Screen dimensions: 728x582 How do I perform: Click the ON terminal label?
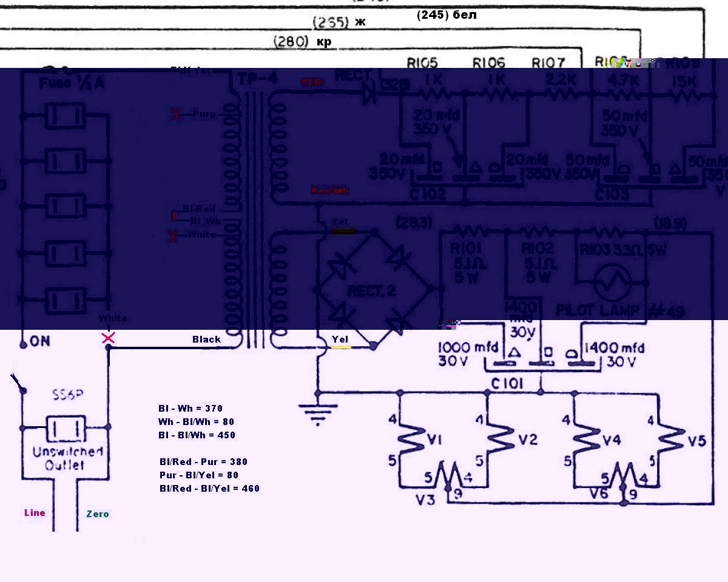coord(39,341)
